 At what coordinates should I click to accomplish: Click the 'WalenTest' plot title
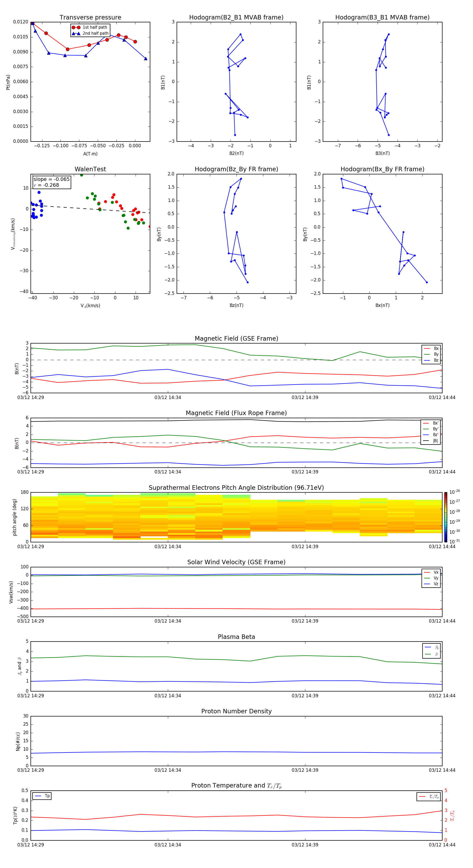(90, 169)
